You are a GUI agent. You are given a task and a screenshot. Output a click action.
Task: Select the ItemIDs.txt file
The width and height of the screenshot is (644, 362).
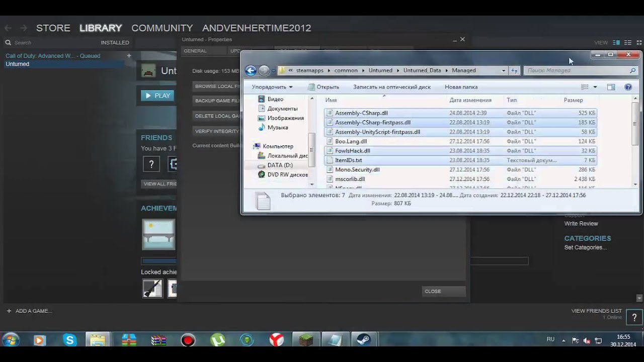(460, 160)
